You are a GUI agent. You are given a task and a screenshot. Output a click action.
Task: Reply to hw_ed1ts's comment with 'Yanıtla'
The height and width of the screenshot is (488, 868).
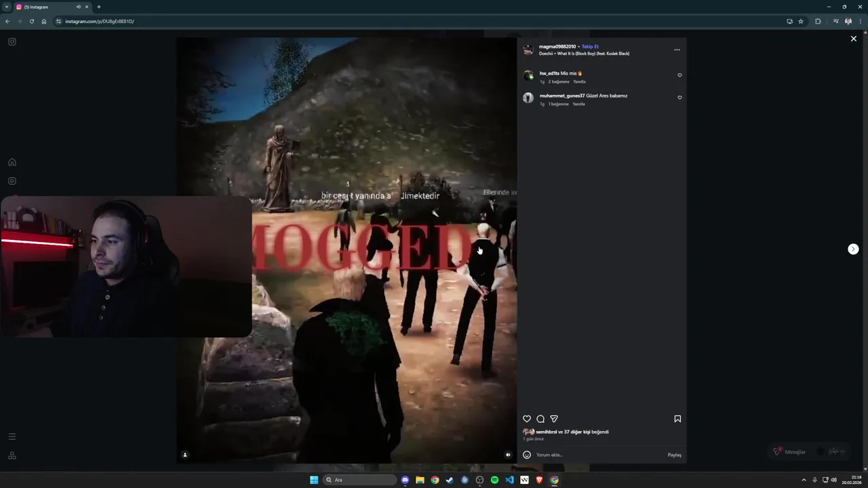point(579,82)
